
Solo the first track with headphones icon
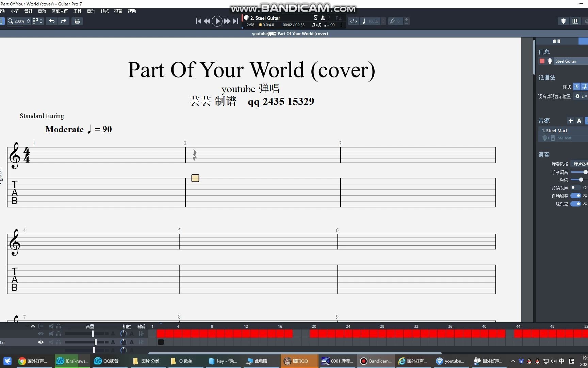click(x=59, y=334)
